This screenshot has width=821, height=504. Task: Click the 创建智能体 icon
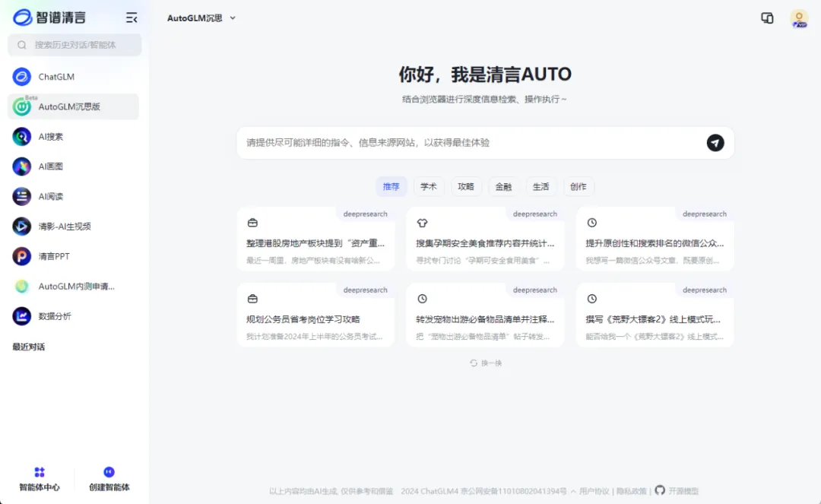[109, 472]
